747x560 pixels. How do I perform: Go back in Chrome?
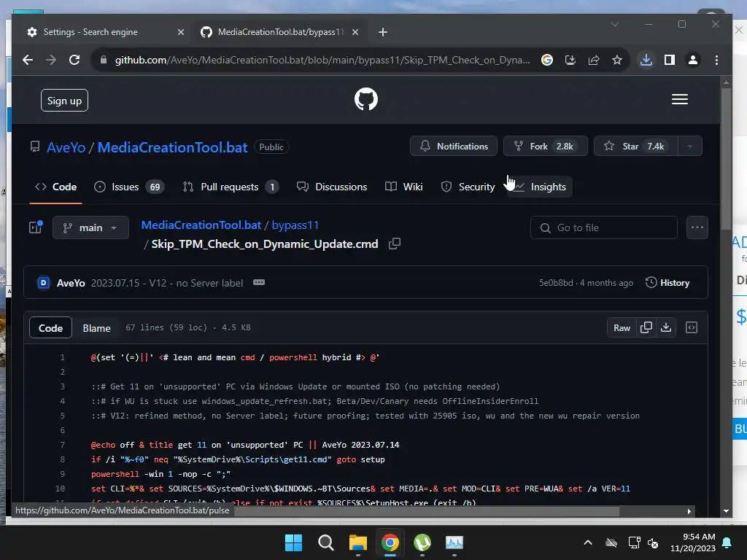tap(28, 60)
